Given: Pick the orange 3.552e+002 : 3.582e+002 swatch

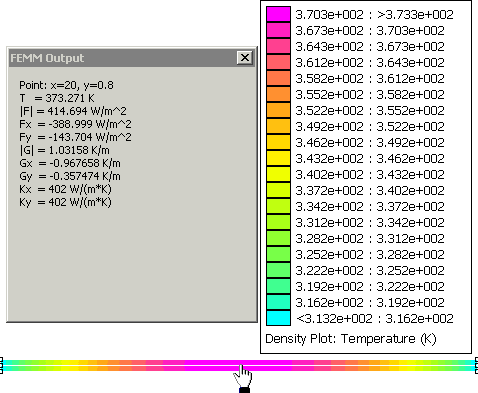Looking at the screenshot, I should (278, 94).
